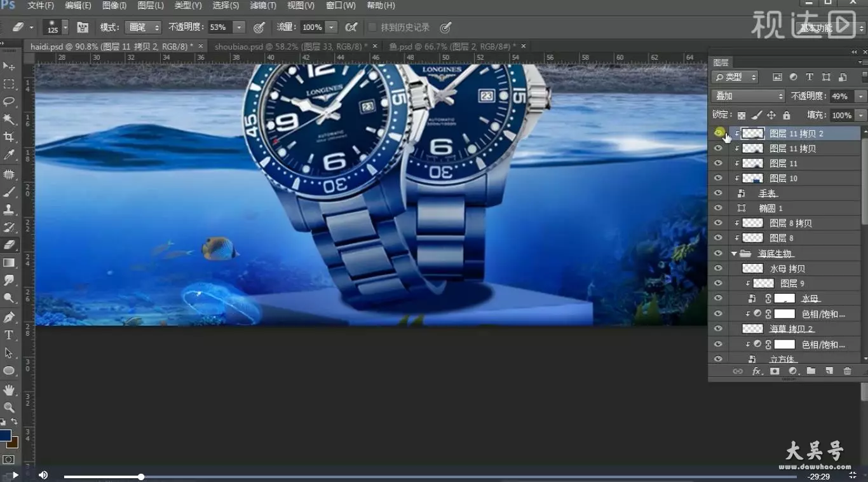Image resolution: width=868 pixels, height=482 pixels.
Task: Select the Path Selection tool
Action: pyautogui.click(x=9, y=352)
